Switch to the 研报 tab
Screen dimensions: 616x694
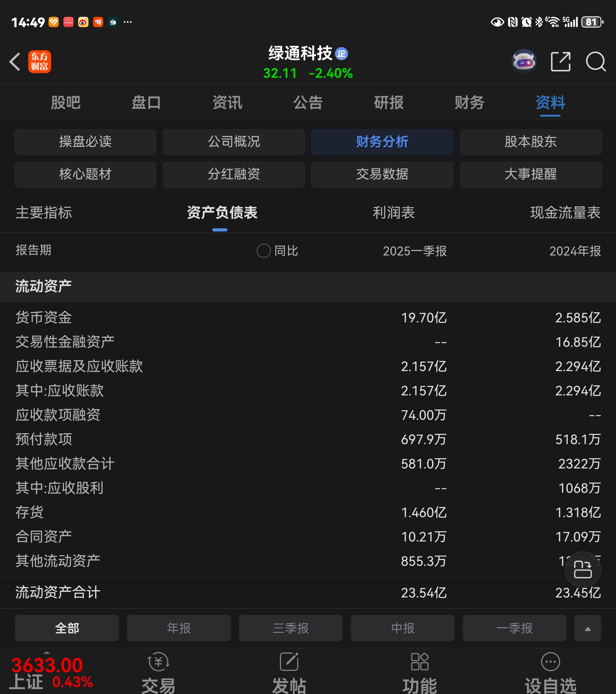click(389, 102)
